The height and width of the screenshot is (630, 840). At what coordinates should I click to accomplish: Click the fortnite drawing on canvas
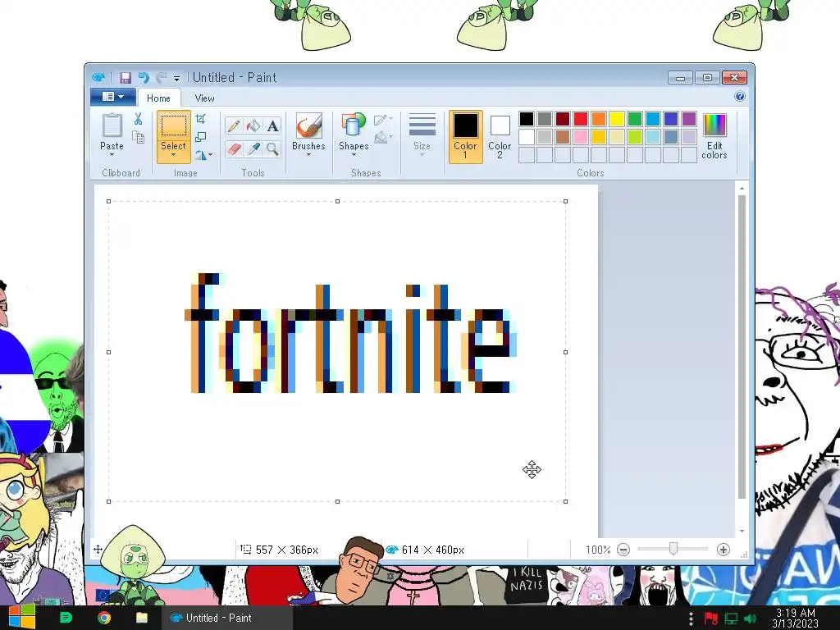(351, 333)
